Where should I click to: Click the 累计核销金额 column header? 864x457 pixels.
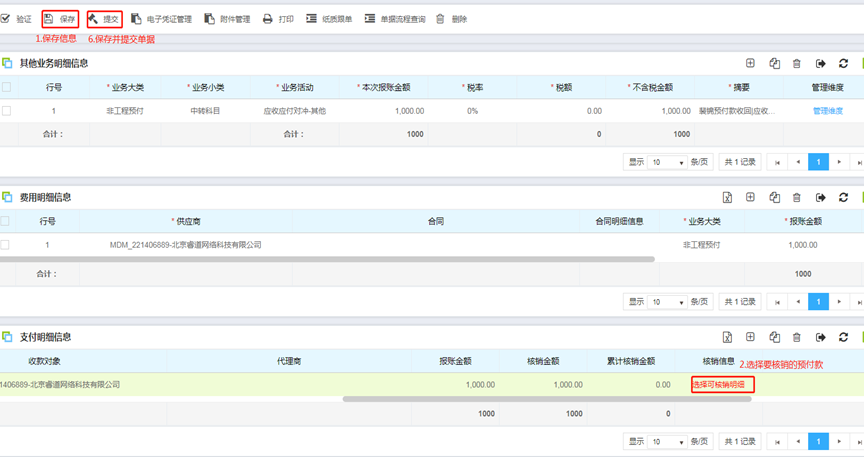pos(631,361)
